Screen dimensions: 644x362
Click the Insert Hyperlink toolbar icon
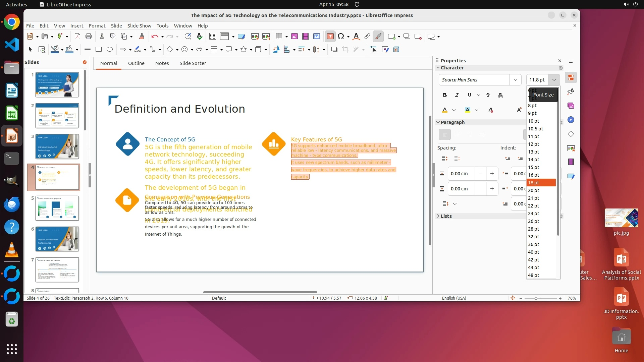pos(367,37)
